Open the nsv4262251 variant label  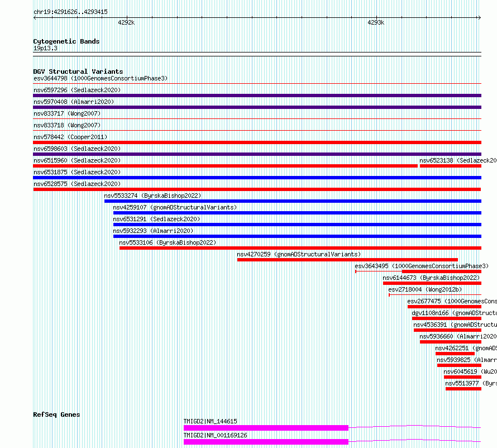(x=466, y=348)
